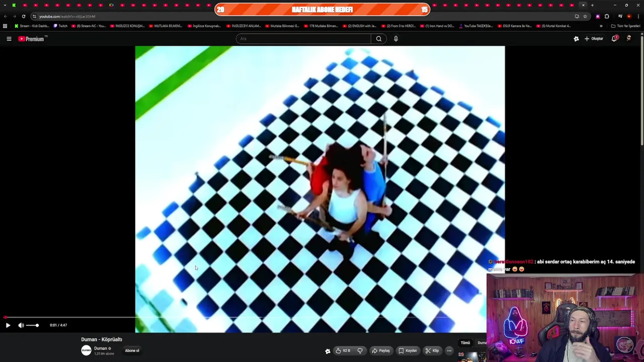Image resolution: width=644 pixels, height=362 pixels.
Task: Share the video via Paylaş
Action: click(x=381, y=350)
